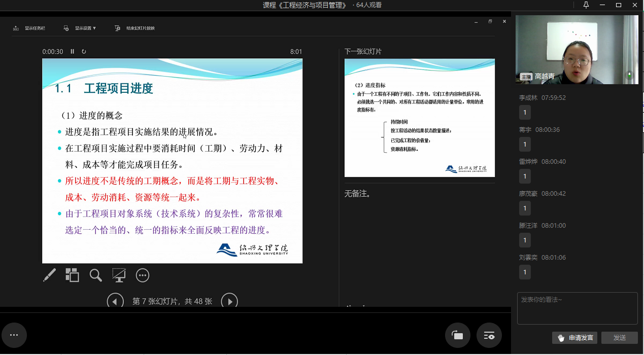Restart the presentation timer
Viewport: 644px width, 355px height.
point(84,52)
